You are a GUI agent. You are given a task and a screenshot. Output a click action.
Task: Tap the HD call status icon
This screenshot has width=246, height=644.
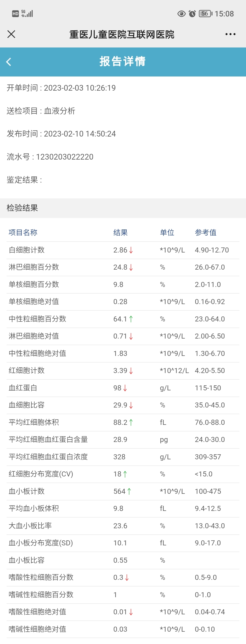(x=15, y=13)
